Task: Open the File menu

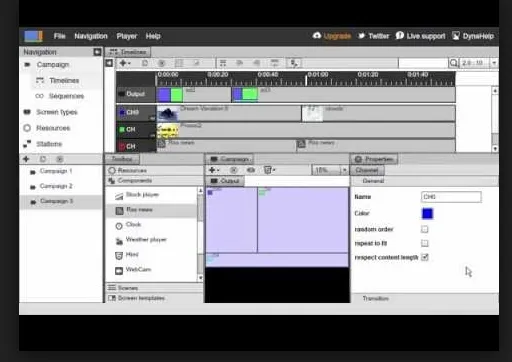Action: point(59,36)
